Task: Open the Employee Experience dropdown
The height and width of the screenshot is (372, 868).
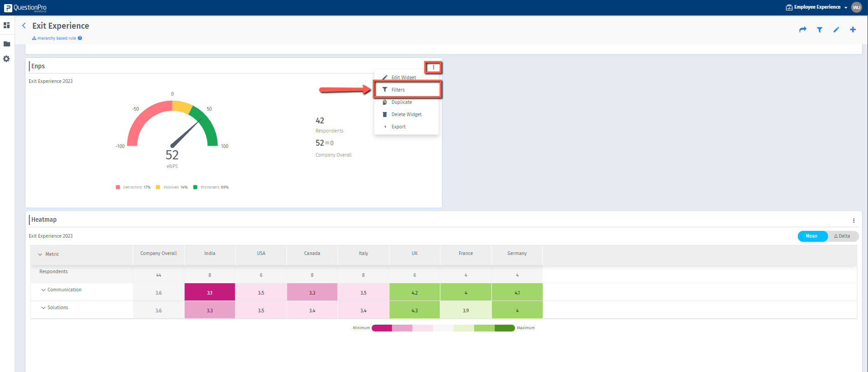Action: pyautogui.click(x=817, y=7)
